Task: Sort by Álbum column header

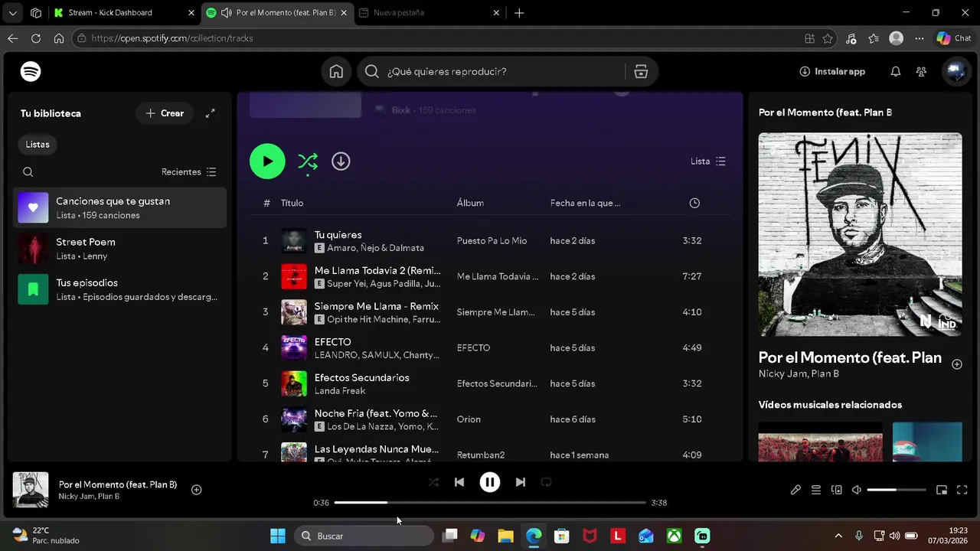Action: (x=470, y=203)
